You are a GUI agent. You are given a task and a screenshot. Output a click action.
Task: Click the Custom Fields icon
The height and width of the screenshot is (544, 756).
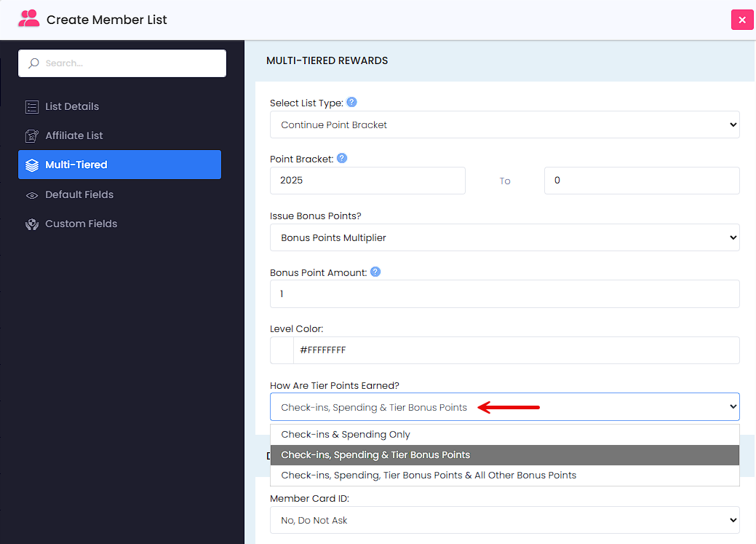[32, 224]
